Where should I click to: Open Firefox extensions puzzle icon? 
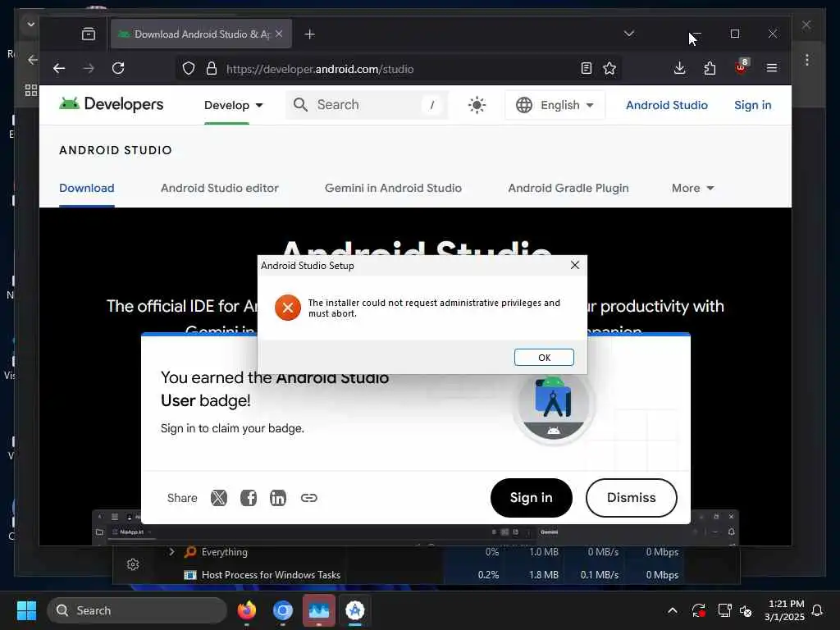(710, 68)
